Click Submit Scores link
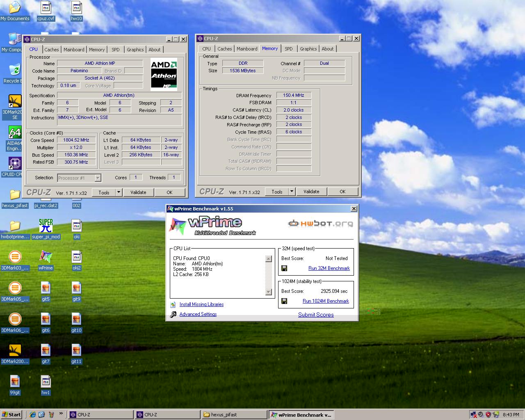 pyautogui.click(x=316, y=315)
